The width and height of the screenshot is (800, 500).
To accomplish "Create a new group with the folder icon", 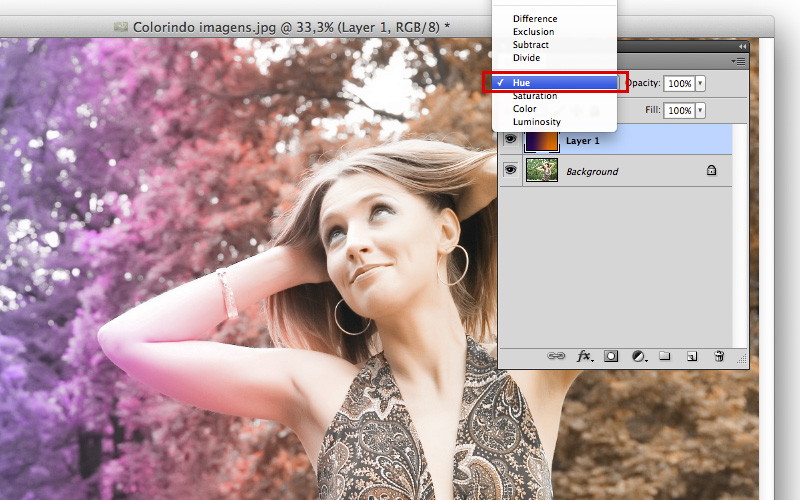I will pyautogui.click(x=664, y=356).
